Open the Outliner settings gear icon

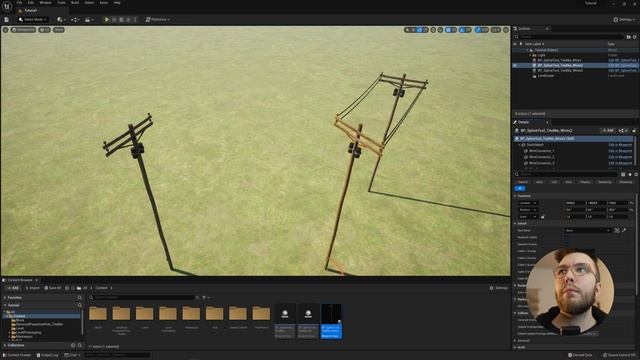(x=635, y=37)
